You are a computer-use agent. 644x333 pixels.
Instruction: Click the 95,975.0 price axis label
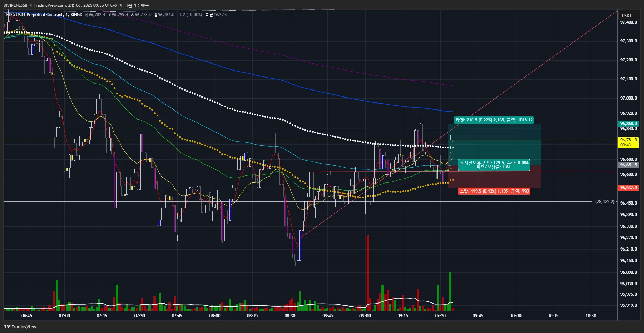click(629, 294)
